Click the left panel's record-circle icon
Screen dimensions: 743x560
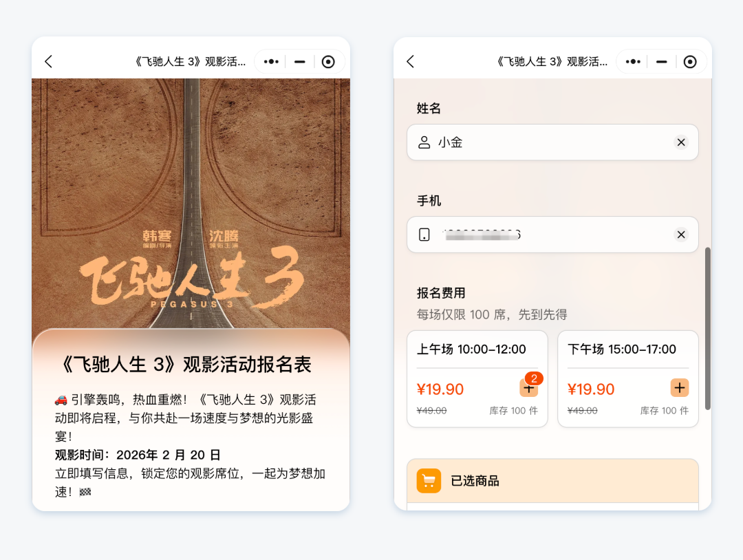tap(328, 62)
